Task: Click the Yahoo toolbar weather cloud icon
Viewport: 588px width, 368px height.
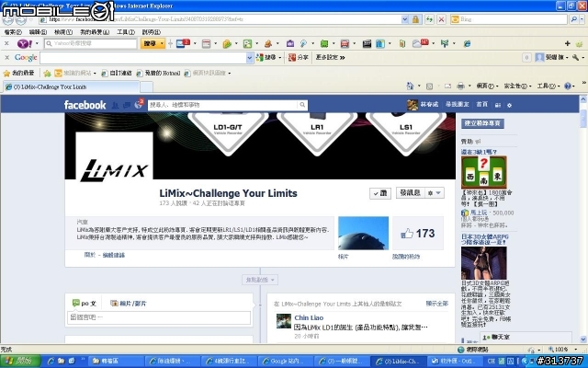Action: (421, 43)
